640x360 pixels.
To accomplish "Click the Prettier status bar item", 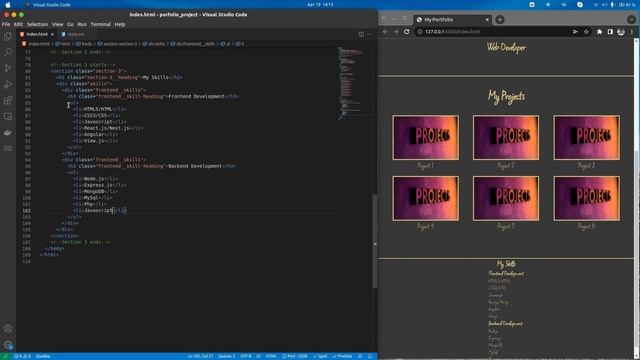I will point(342,356).
